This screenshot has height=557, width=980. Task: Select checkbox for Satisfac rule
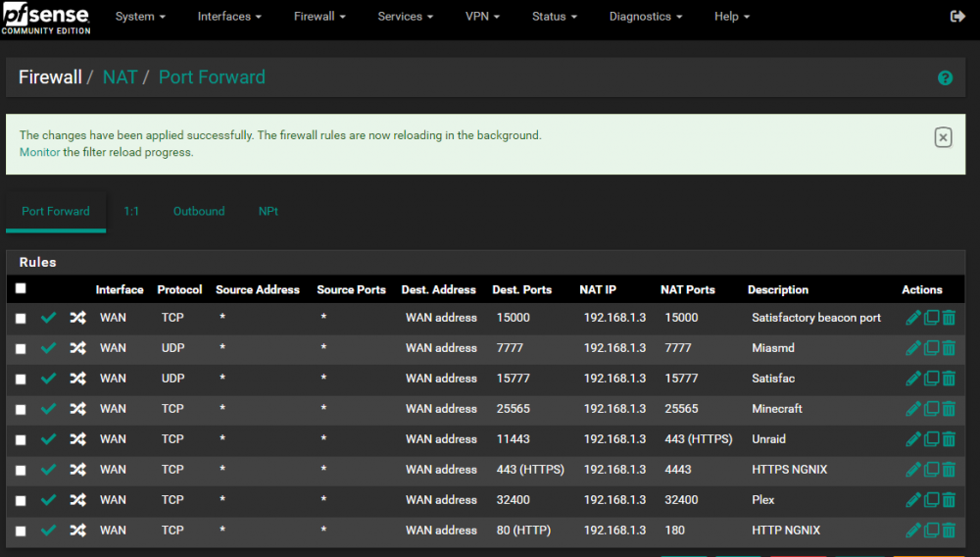(x=21, y=379)
